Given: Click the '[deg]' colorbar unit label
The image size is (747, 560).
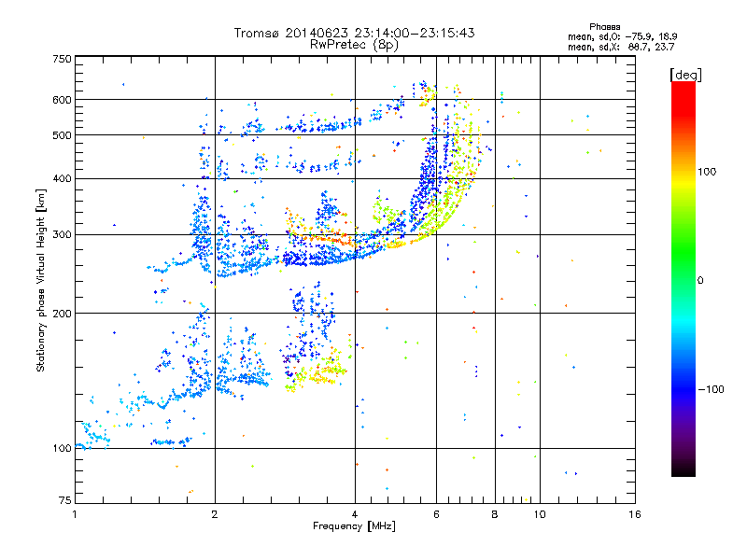Looking at the screenshot, I should [685, 76].
